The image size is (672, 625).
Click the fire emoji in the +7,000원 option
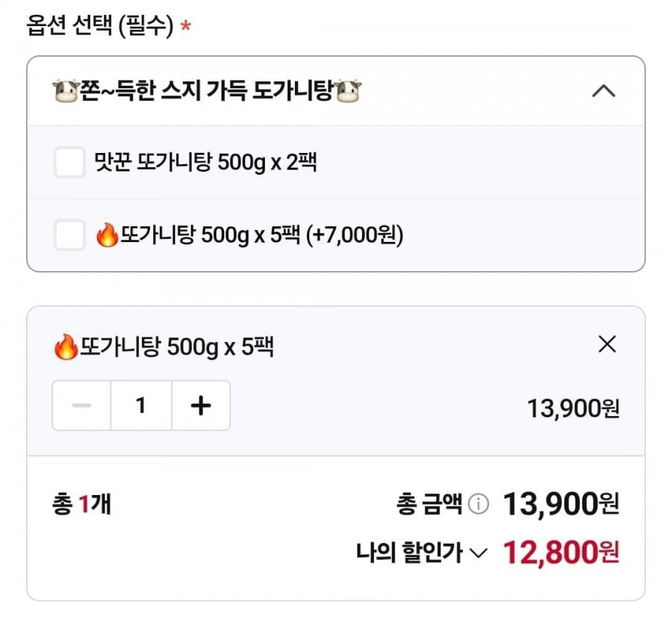108,236
